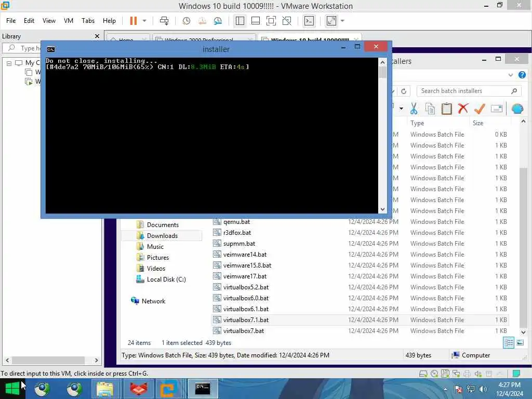Screen dimensions: 532x399
Task: Click the Send Ctrl+Alt+Del toolbar icon
Action: [164, 21]
